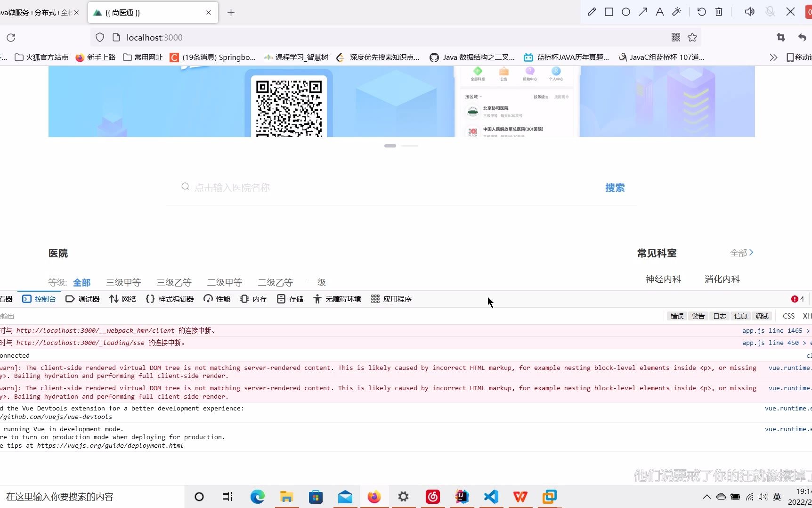Click the crop screenshot icon
This screenshot has width=812, height=508.
coord(781,37)
